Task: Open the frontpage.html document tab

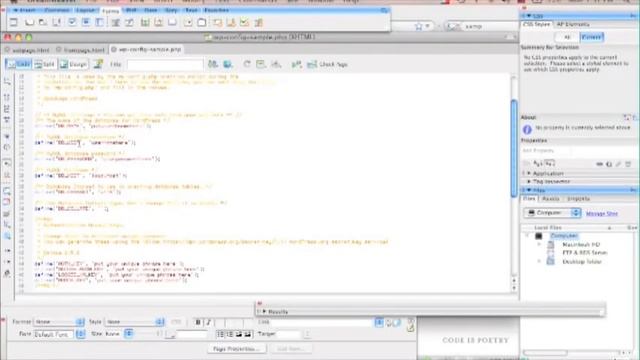Action: (x=80, y=50)
